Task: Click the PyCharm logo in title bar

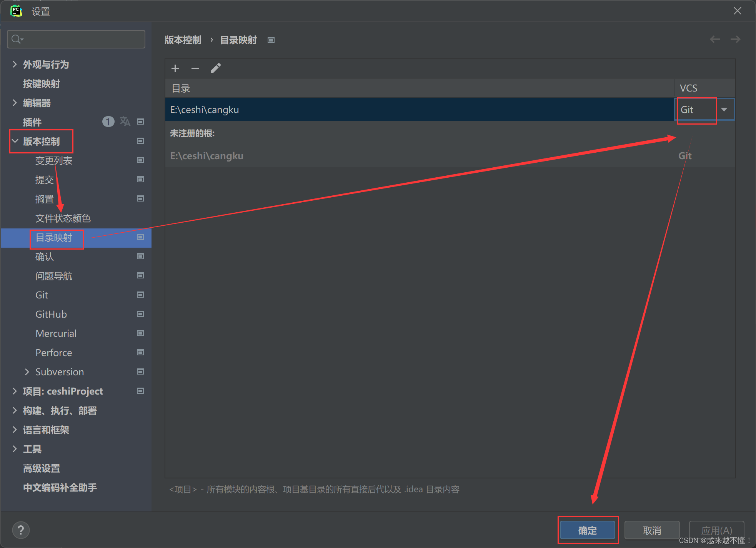Action: tap(16, 11)
